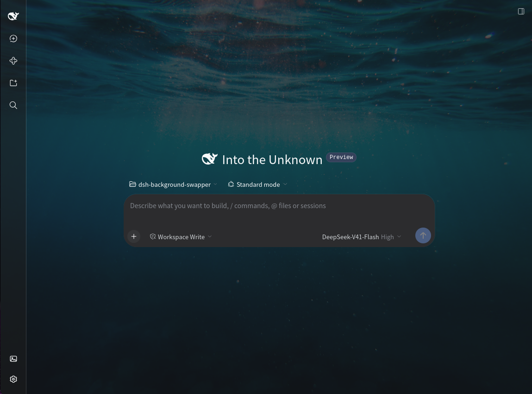Open the background image icon in sidebar
532x394 pixels.
click(13, 359)
